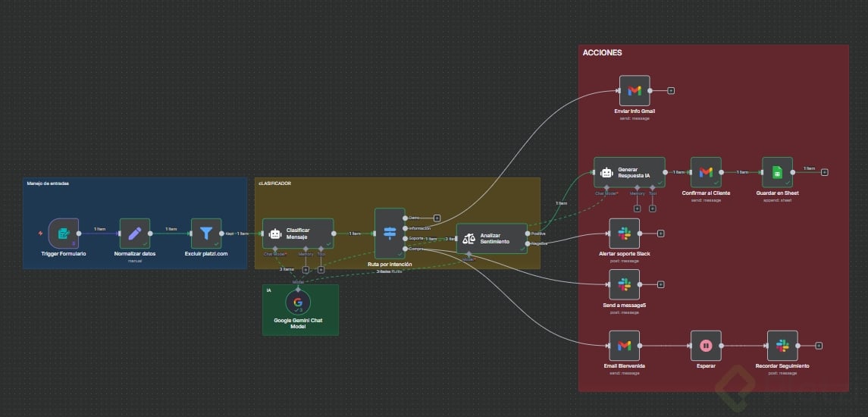This screenshot has width=868, height=417.
Task: Click the Negative output of Analizar Sentimiento
Action: (528, 243)
